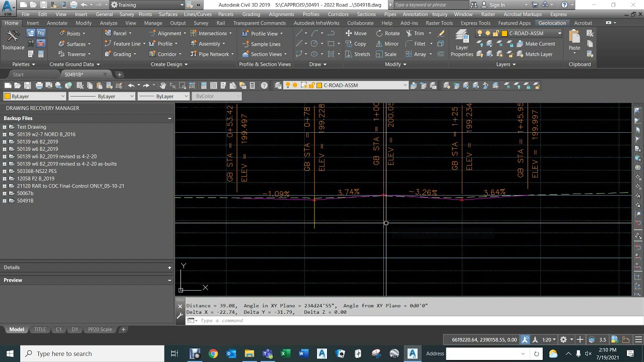Expand the Create Ground Data panel
The image size is (644, 362).
click(74, 64)
